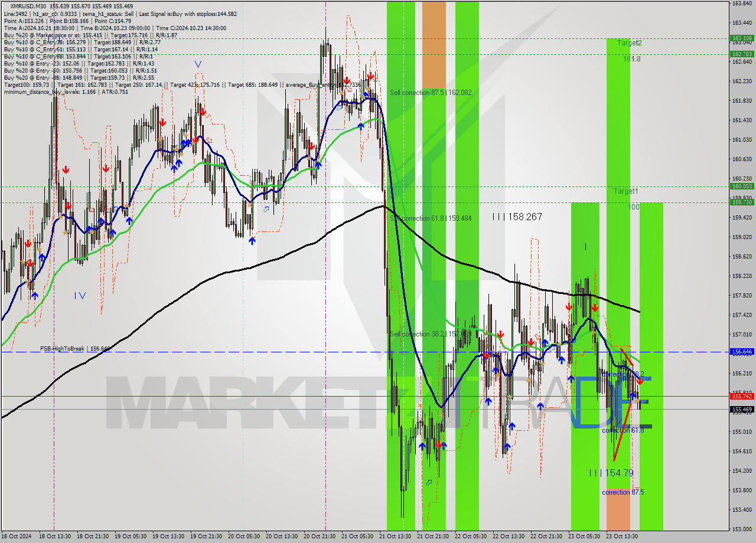Click the 161.8 label under Target2
756x543 pixels.
(x=631, y=59)
